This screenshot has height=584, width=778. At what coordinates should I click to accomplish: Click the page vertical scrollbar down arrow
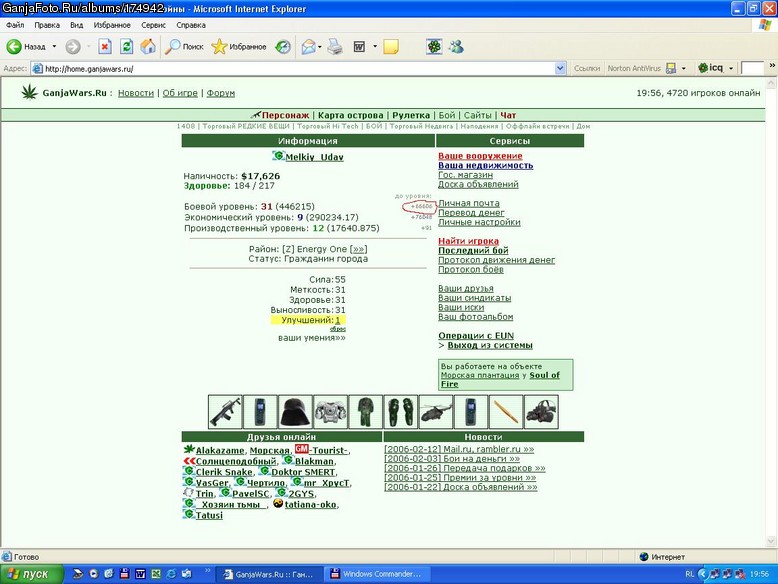(771, 541)
